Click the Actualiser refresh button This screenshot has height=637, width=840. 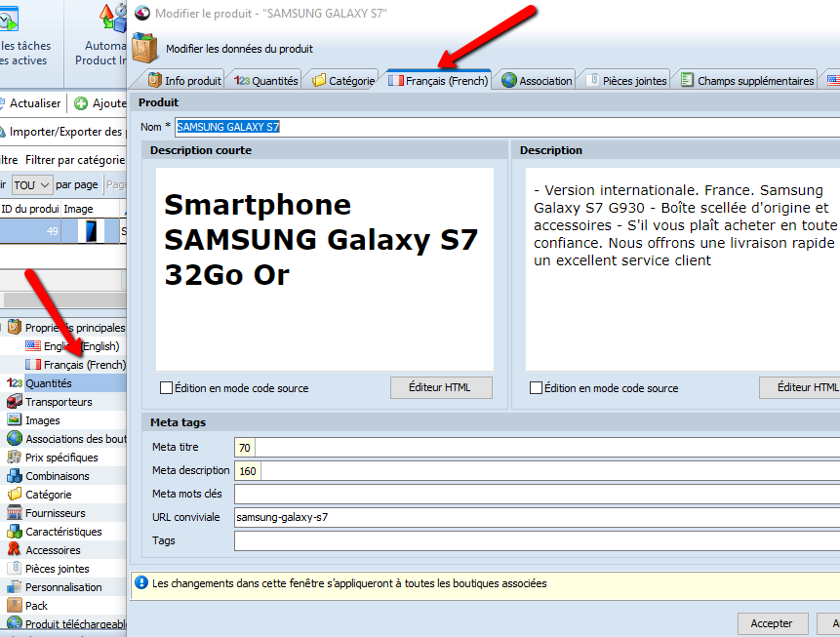[x=30, y=103]
